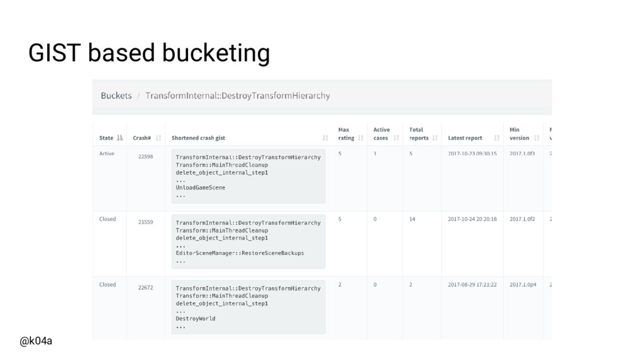Viewport: 644px width, 362px height.
Task: Click the latest report date 2017-10-24 20:20:18
Action: coord(473,219)
